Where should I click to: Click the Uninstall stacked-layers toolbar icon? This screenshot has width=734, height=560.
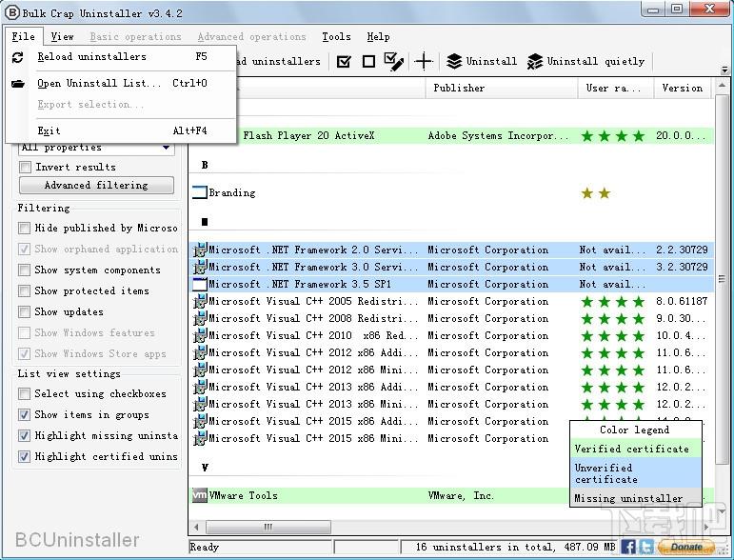454,61
